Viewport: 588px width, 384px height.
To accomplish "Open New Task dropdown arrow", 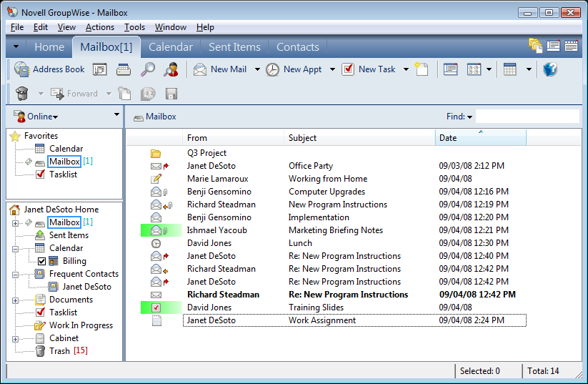I will pos(406,69).
